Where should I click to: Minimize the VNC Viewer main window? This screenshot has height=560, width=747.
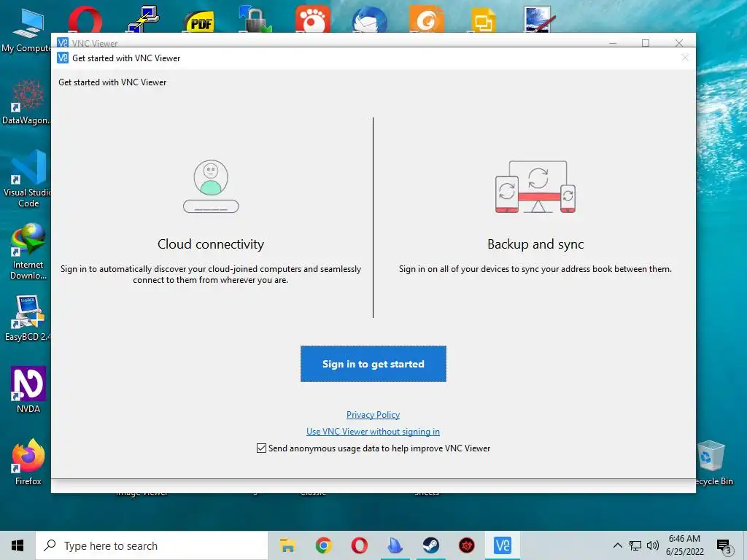coord(613,43)
